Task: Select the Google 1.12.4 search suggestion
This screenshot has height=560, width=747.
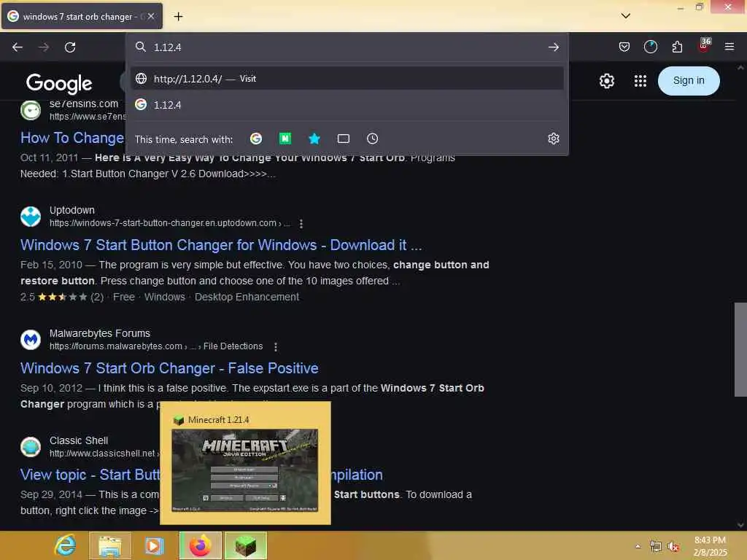Action: coord(347,105)
